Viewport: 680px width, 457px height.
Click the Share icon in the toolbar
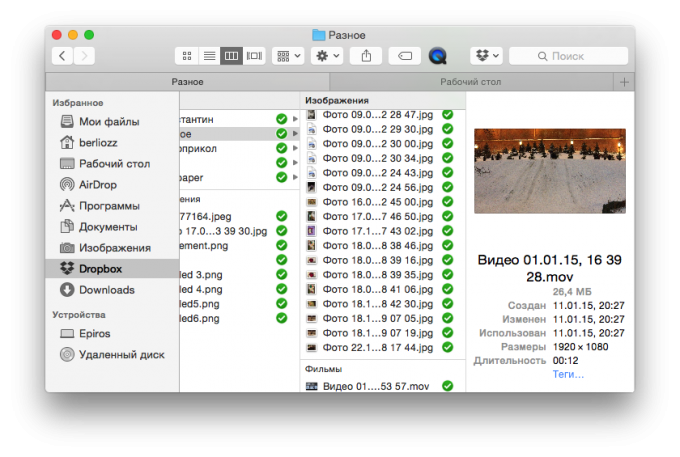pos(366,56)
